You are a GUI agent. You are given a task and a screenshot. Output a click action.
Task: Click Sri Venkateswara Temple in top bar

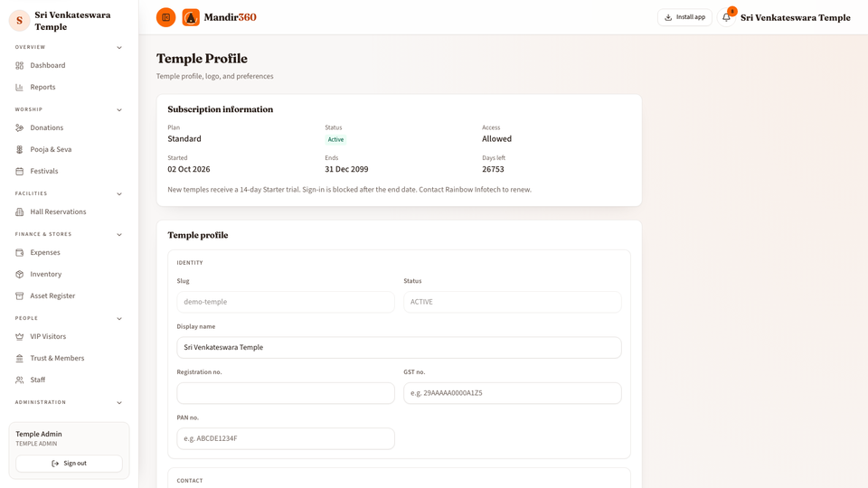click(796, 18)
